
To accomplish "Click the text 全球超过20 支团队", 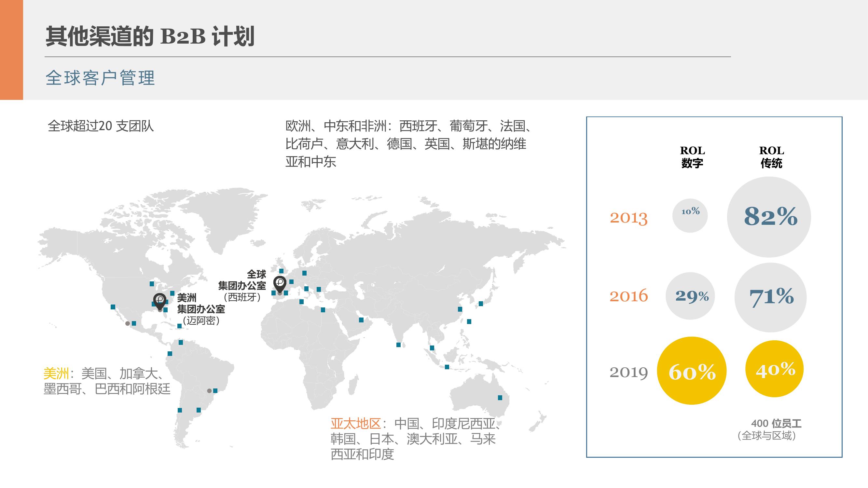I will (101, 126).
